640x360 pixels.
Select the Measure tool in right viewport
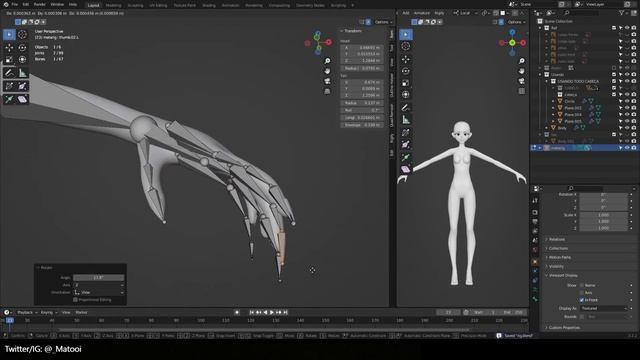click(406, 120)
